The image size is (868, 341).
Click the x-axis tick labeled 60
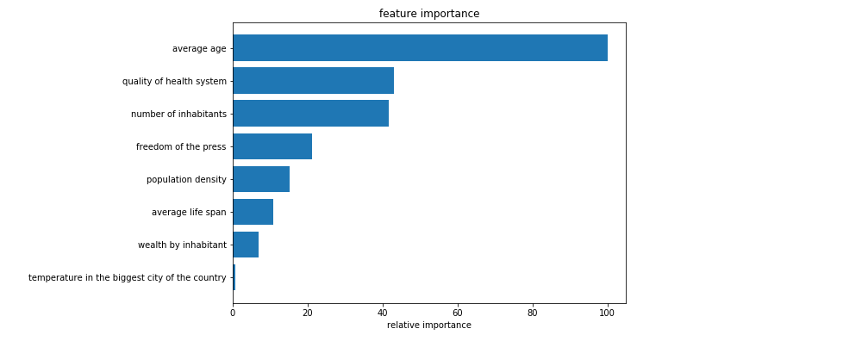pyautogui.click(x=458, y=313)
